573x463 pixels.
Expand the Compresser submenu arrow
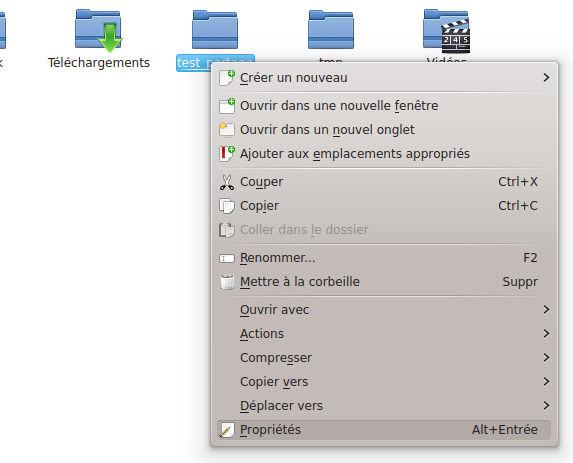click(546, 357)
